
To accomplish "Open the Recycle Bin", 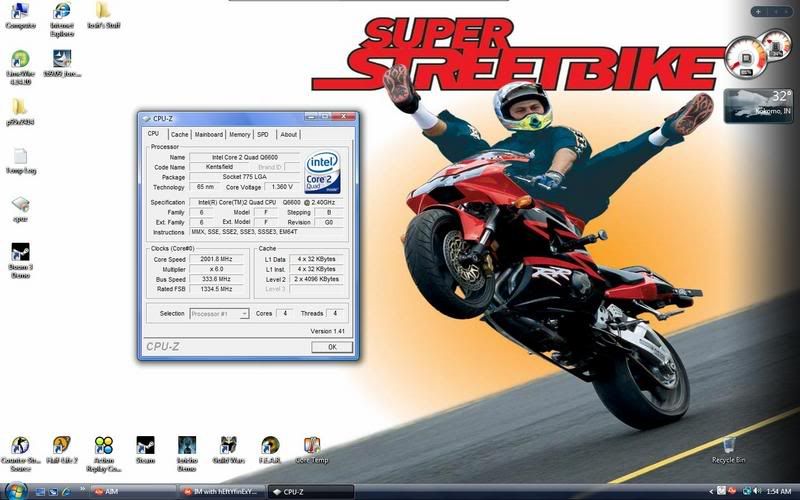I will [729, 445].
